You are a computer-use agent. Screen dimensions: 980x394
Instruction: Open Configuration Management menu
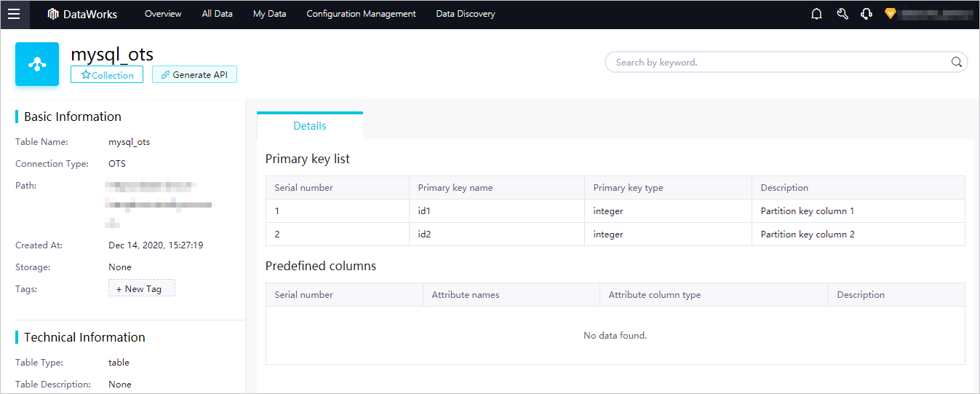[x=361, y=14]
